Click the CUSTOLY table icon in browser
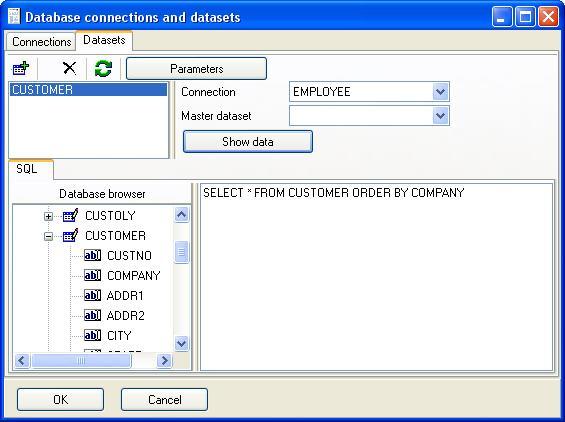565x422 pixels. (70, 216)
